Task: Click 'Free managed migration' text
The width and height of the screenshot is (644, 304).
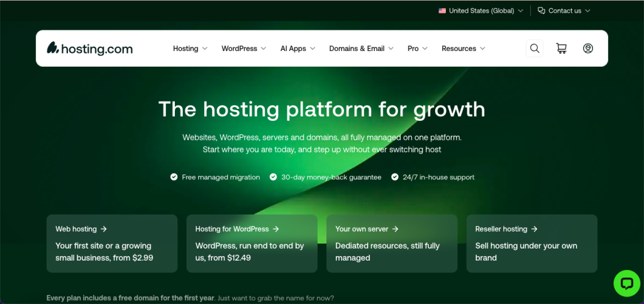Action: 221,177
